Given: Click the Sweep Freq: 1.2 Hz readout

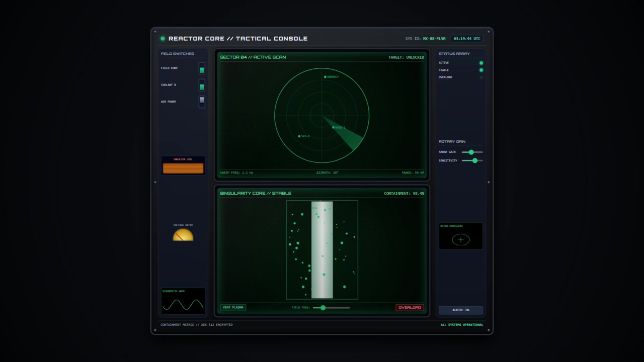Looking at the screenshot, I should 236,172.
